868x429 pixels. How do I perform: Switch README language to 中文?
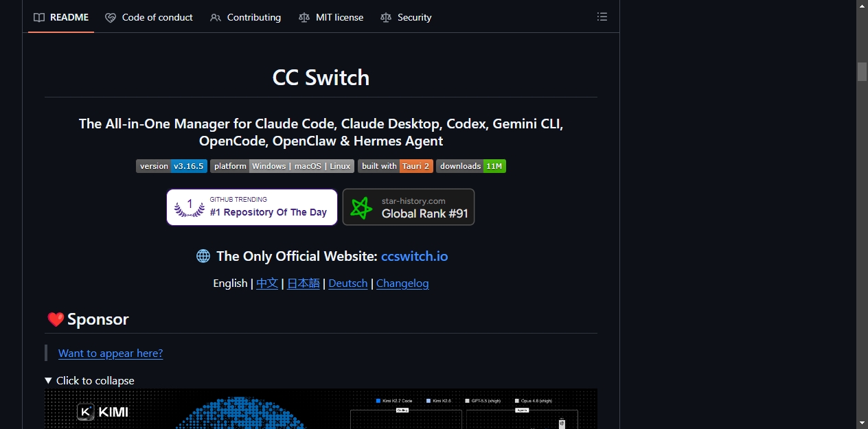267,283
